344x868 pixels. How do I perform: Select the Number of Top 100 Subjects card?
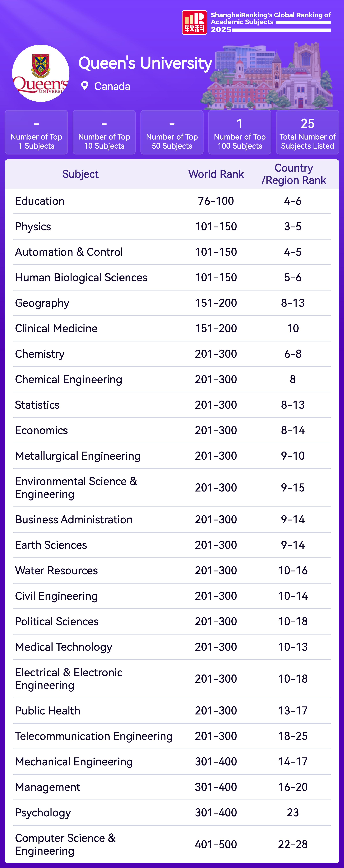click(240, 132)
